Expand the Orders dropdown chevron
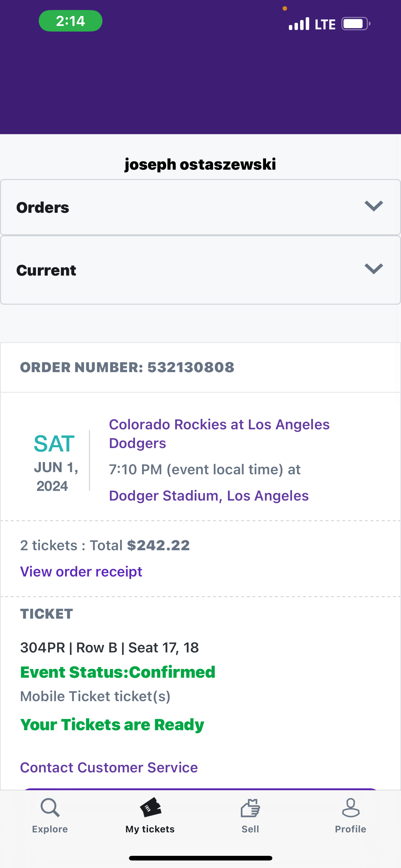Viewport: 401px width, 868px height. click(374, 206)
